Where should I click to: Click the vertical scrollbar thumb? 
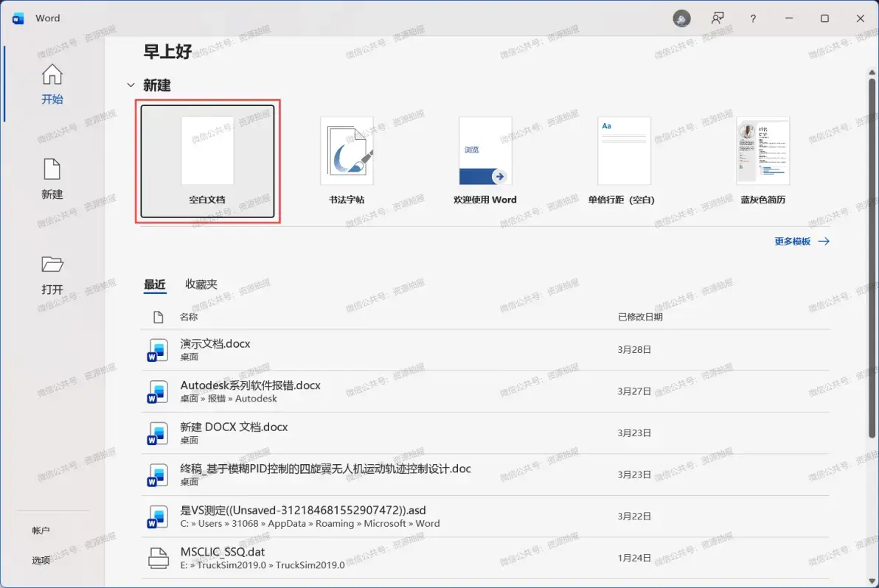point(872,258)
